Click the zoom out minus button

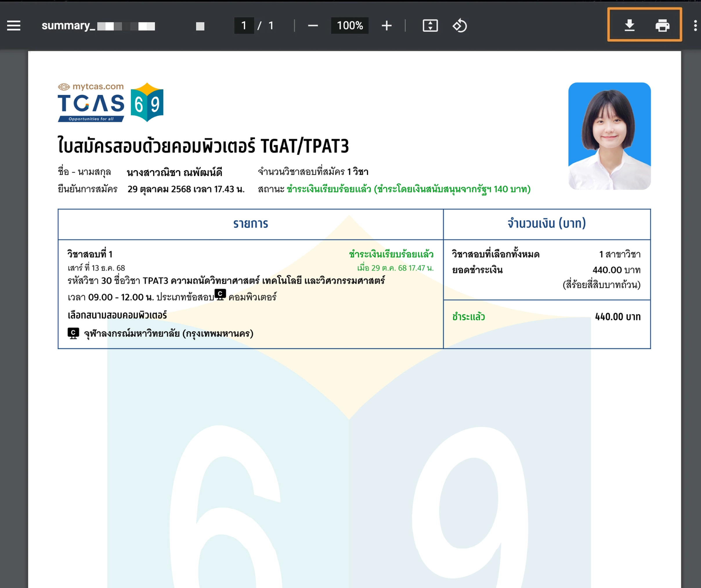click(x=313, y=26)
